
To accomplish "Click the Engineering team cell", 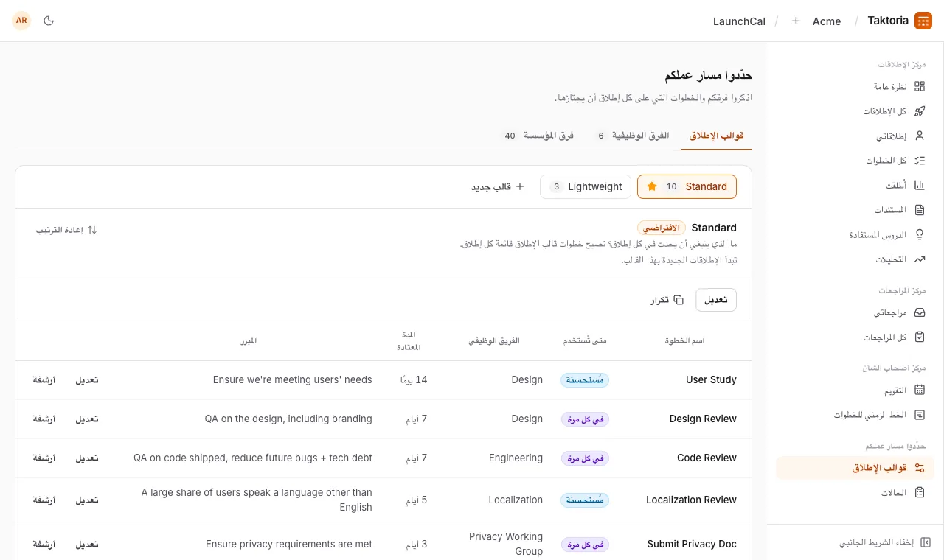I will 516,458.
